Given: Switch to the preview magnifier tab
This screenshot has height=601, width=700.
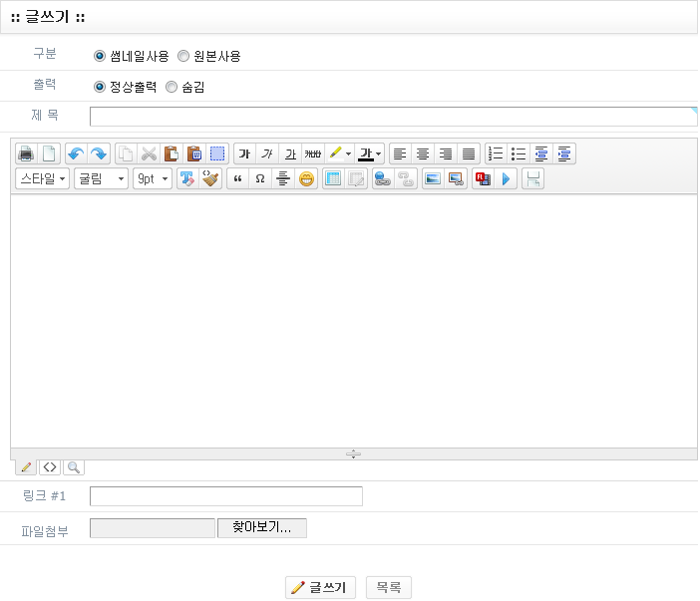Looking at the screenshot, I should point(73,466).
